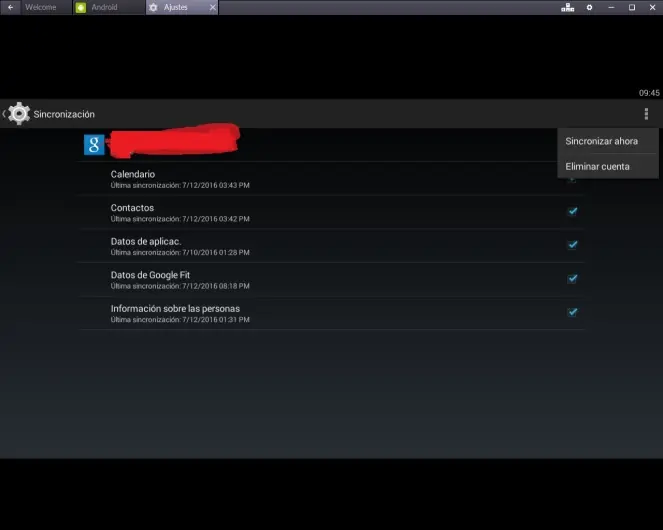Click the Contactos last sync timestamp
Screen dimensions: 663x530
pos(180,219)
